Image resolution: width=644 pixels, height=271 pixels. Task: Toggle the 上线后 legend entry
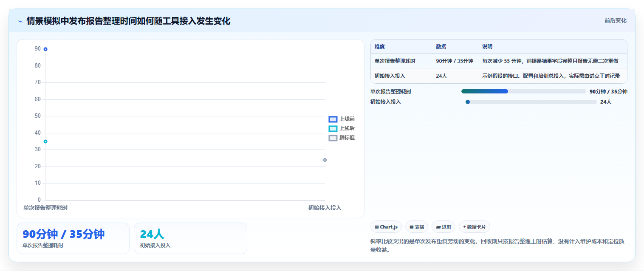tap(342, 128)
